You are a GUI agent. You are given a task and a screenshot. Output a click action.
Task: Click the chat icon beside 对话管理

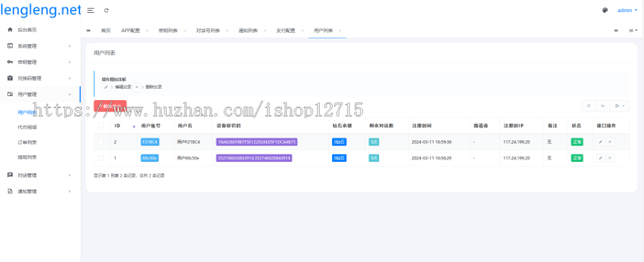pyautogui.click(x=10, y=175)
